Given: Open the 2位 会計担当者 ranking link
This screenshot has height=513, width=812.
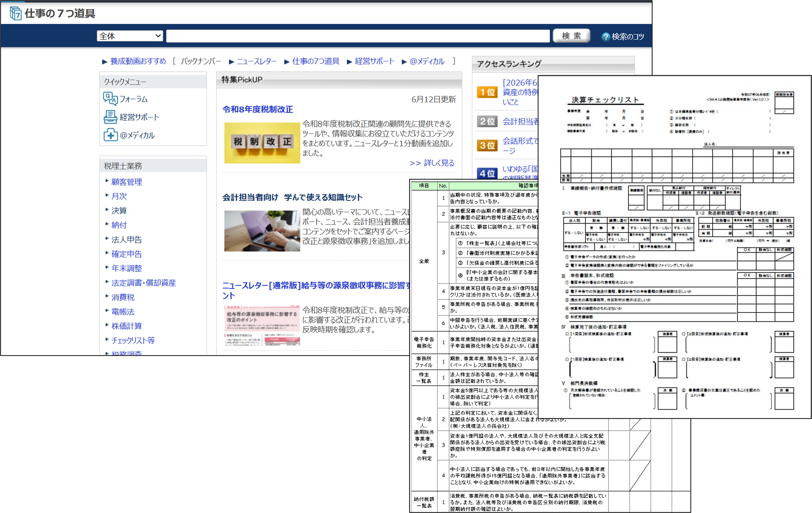Looking at the screenshot, I should coord(520,122).
